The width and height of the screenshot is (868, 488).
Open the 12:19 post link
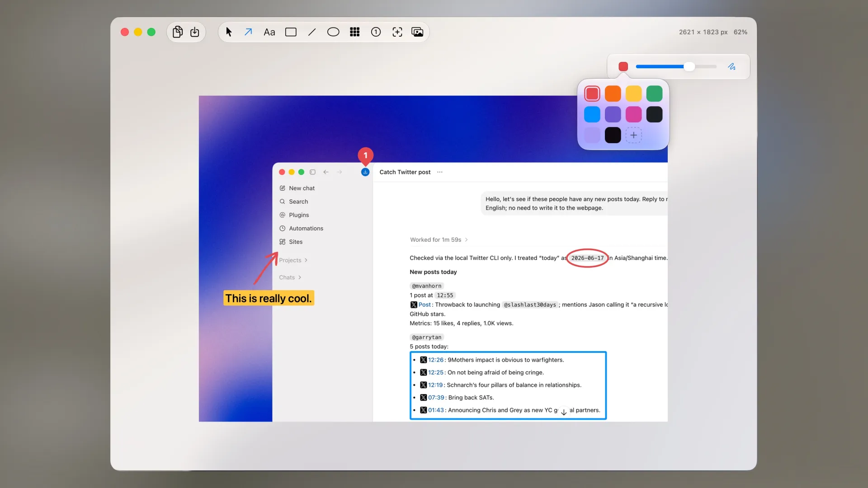coord(435,385)
